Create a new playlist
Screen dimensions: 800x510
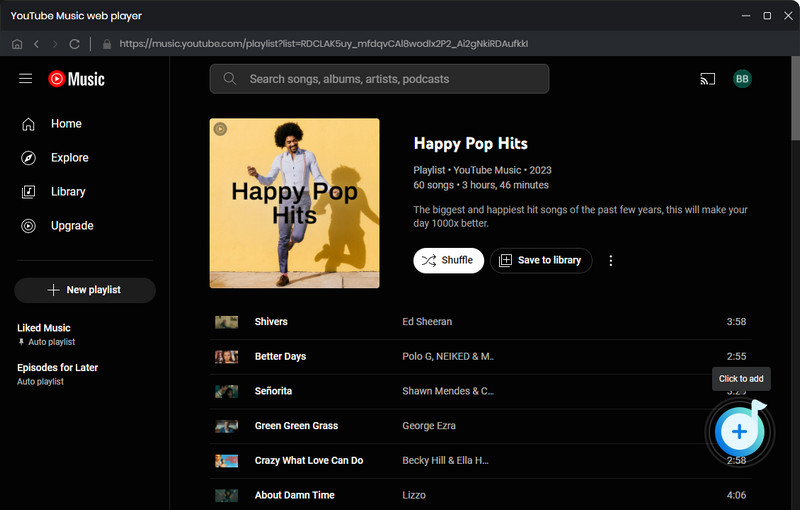point(85,290)
